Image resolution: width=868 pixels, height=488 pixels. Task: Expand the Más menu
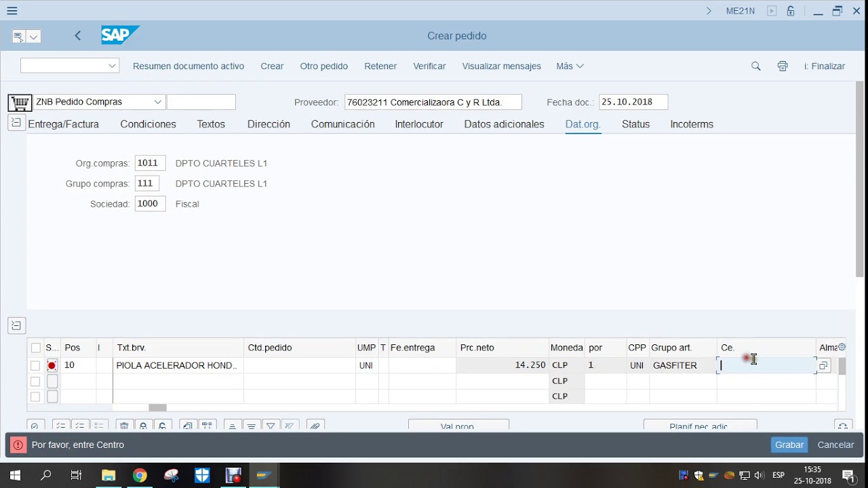570,66
